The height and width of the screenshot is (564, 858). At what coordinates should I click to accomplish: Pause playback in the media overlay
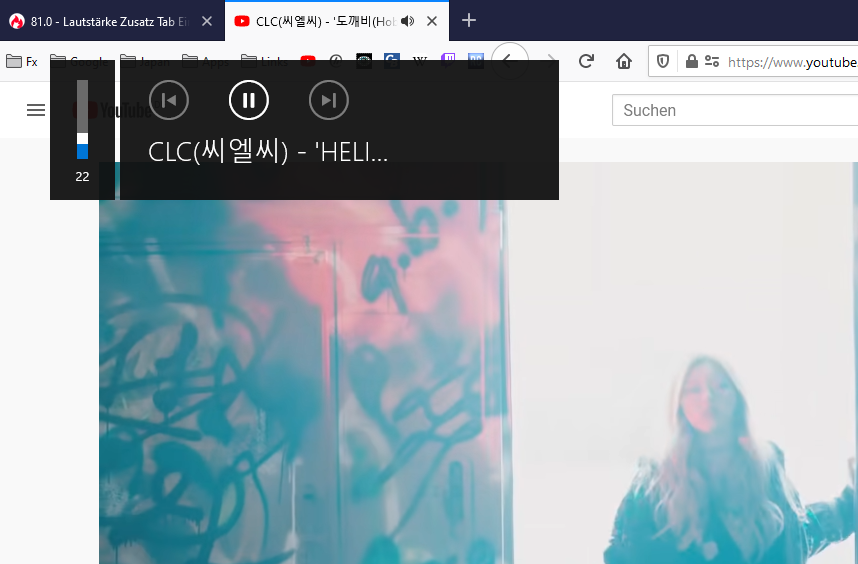[x=249, y=100]
